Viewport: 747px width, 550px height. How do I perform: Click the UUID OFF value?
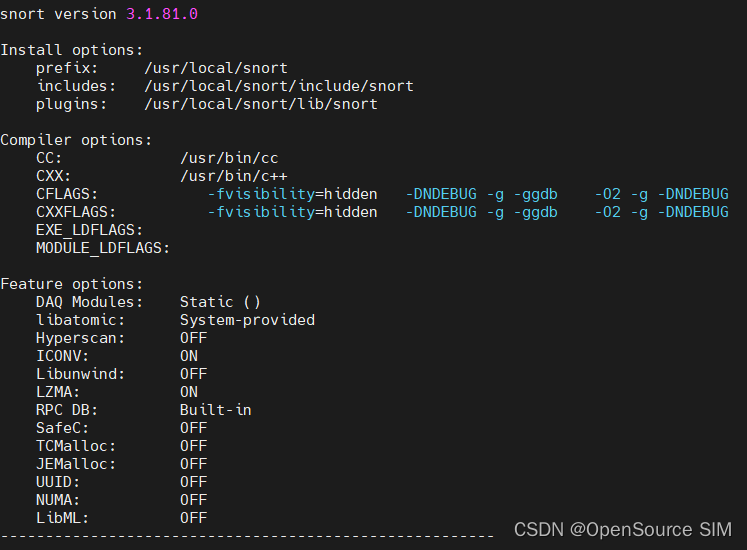point(193,482)
